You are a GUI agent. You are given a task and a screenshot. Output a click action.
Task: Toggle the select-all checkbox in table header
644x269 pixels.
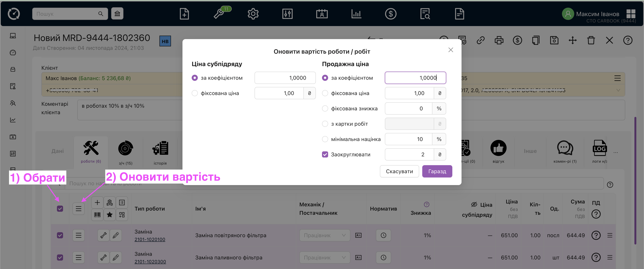click(60, 209)
